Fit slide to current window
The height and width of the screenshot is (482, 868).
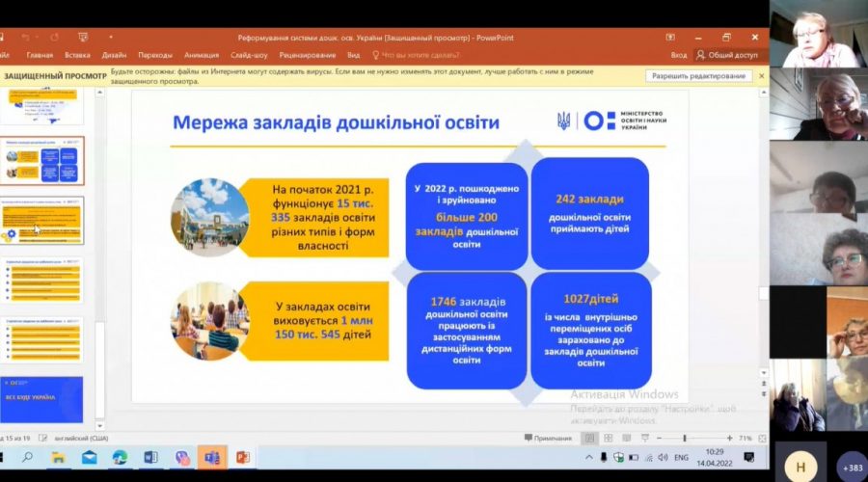click(762, 439)
